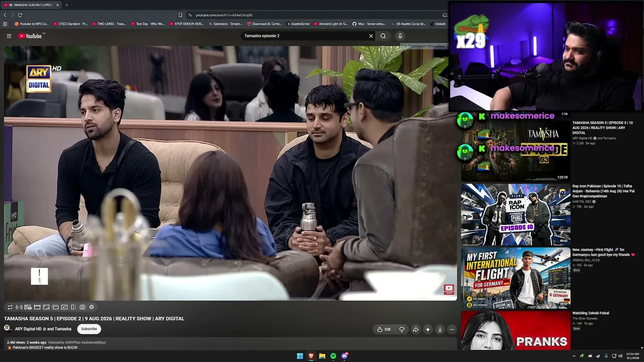Show hidden system tray icons
This screenshot has width=644, height=362.
[x=574, y=356]
